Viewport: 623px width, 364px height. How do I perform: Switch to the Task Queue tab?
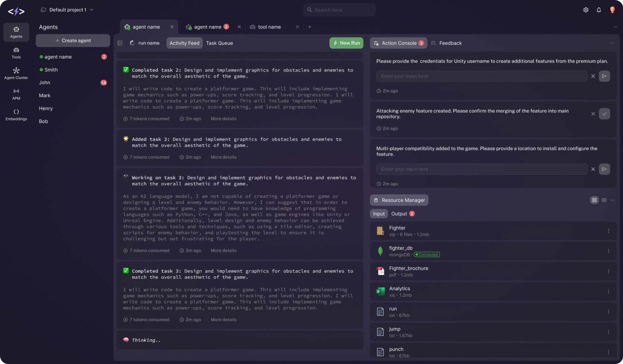[x=219, y=43]
